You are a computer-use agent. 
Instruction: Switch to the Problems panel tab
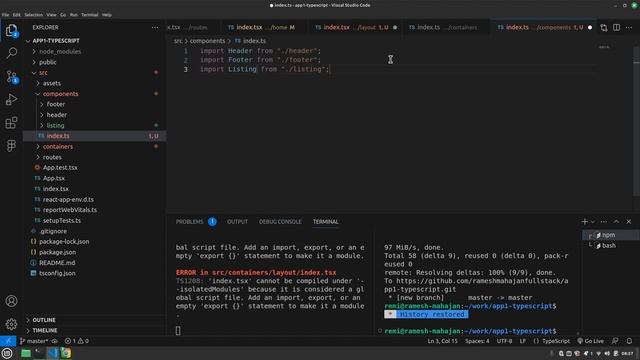(189, 222)
